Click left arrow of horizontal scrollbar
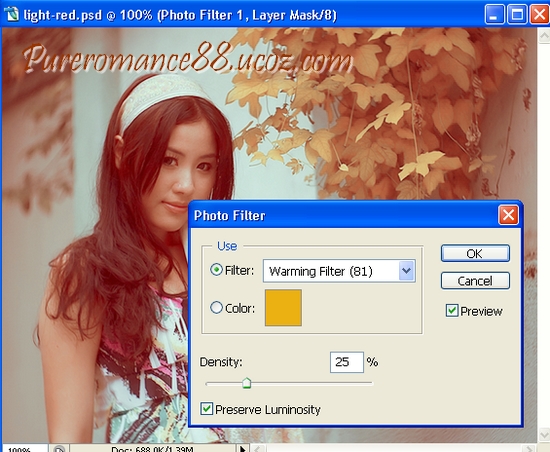The height and width of the screenshot is (452, 550). click(257, 448)
